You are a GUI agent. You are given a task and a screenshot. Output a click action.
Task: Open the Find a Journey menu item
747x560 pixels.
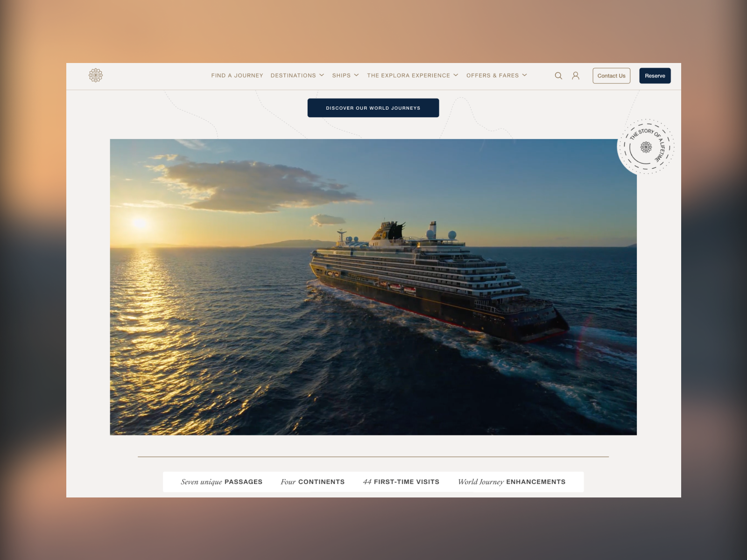click(237, 75)
